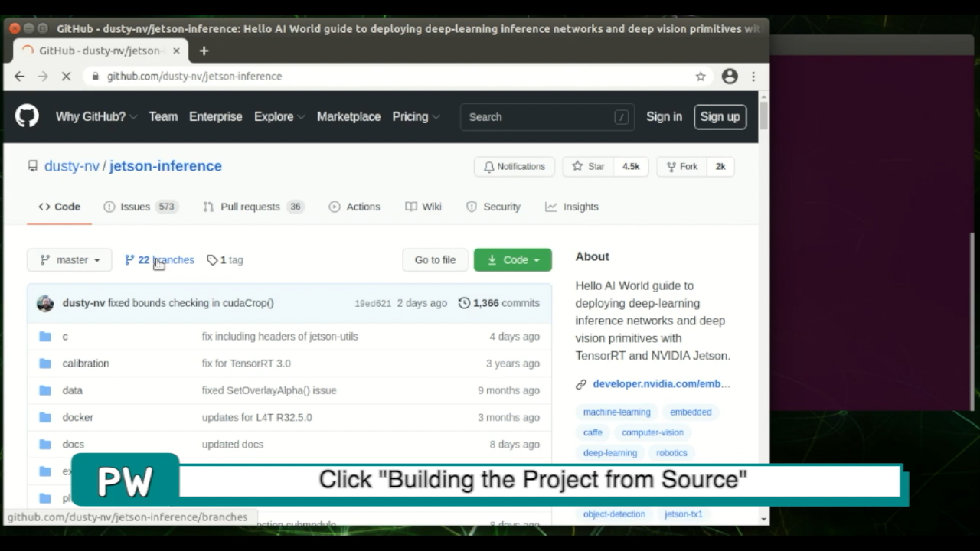This screenshot has height=551, width=980.
Task: Click the folder icon for data
Action: [x=45, y=390]
